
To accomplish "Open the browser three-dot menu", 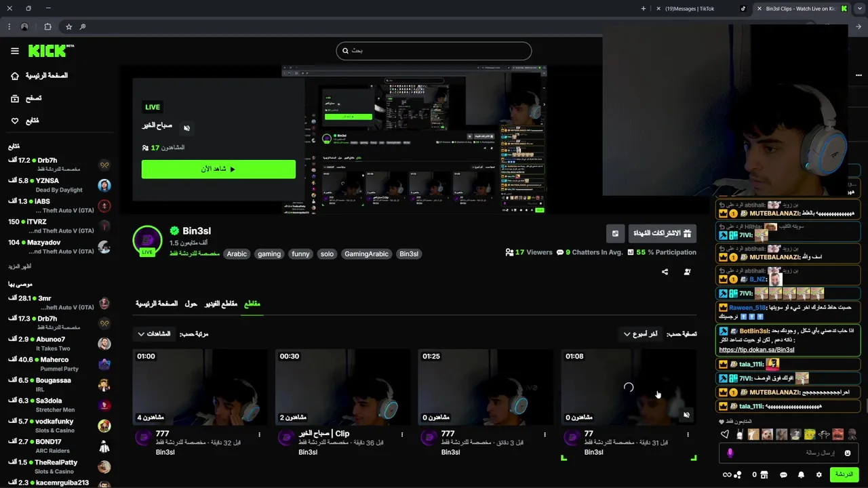I will [x=9, y=26].
